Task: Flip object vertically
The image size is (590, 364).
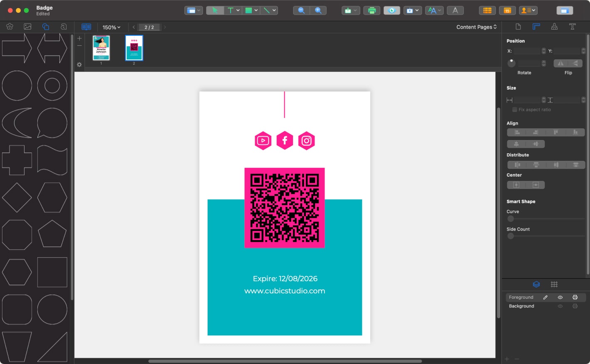Action: click(575, 63)
